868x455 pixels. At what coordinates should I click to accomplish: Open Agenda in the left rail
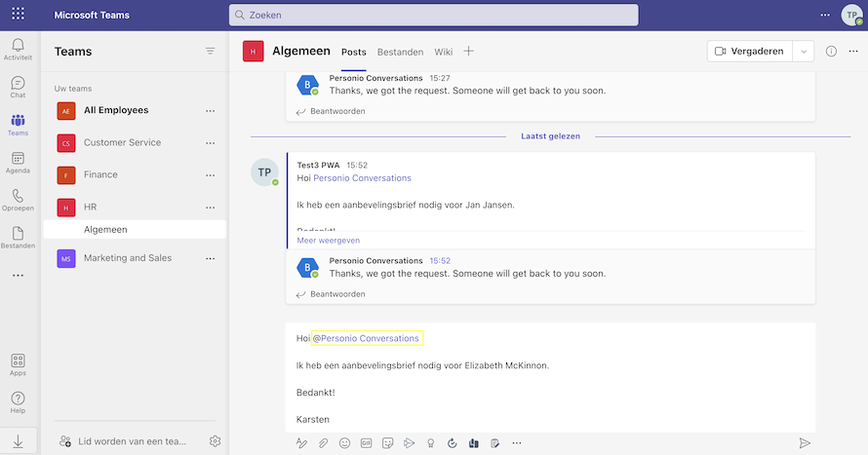tap(18, 163)
